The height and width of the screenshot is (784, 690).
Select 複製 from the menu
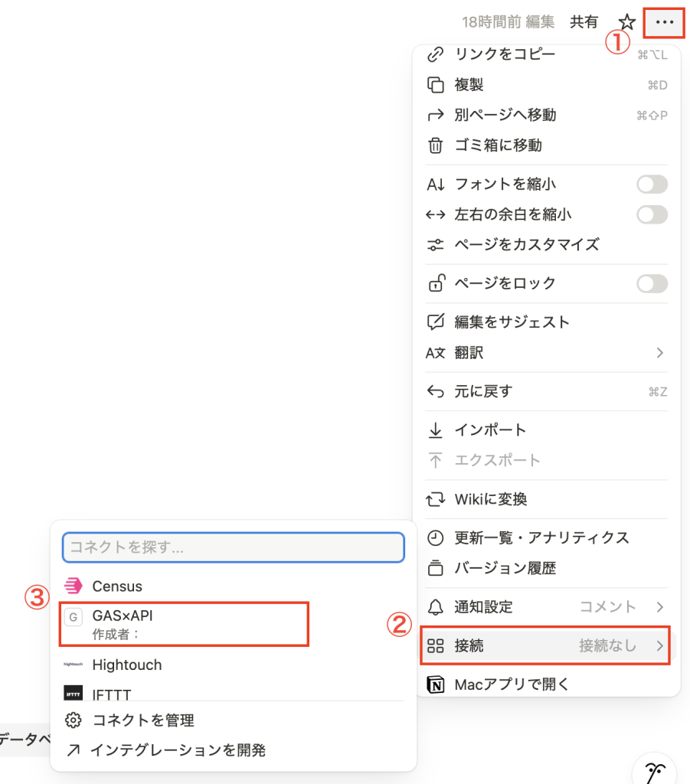[x=469, y=84]
